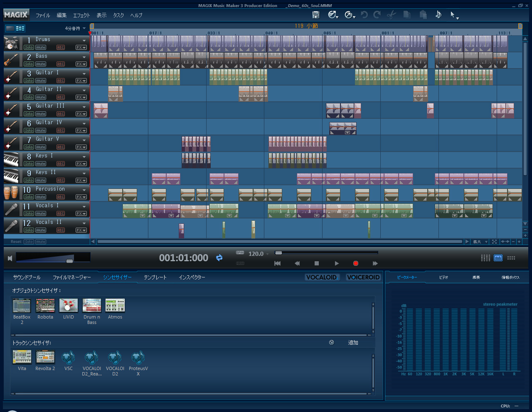Click the music note icon in toolbar

438,15
